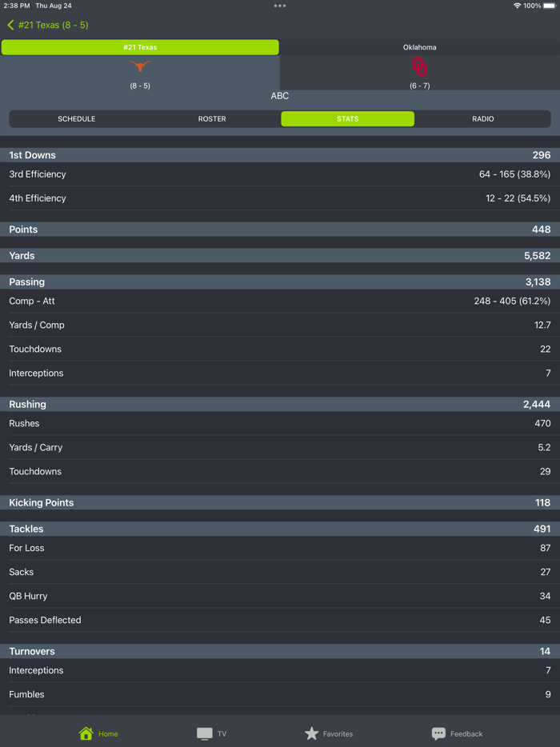Viewport: 560px width, 747px height.
Task: Tap the Oklahoma Sooners OU logo
Action: (419, 66)
